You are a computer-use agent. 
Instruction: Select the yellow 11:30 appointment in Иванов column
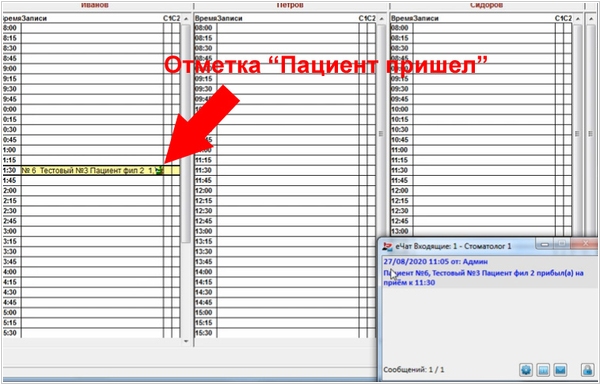pos(92,171)
